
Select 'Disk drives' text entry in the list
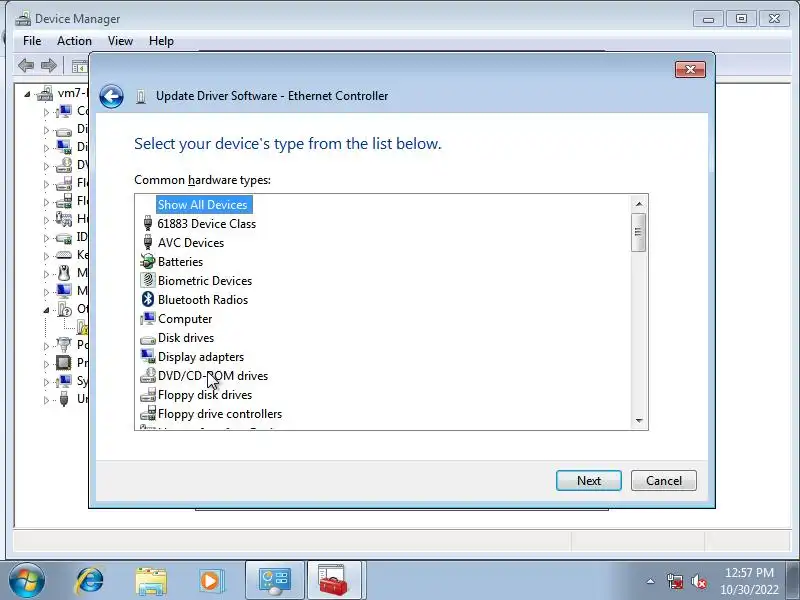(x=186, y=337)
